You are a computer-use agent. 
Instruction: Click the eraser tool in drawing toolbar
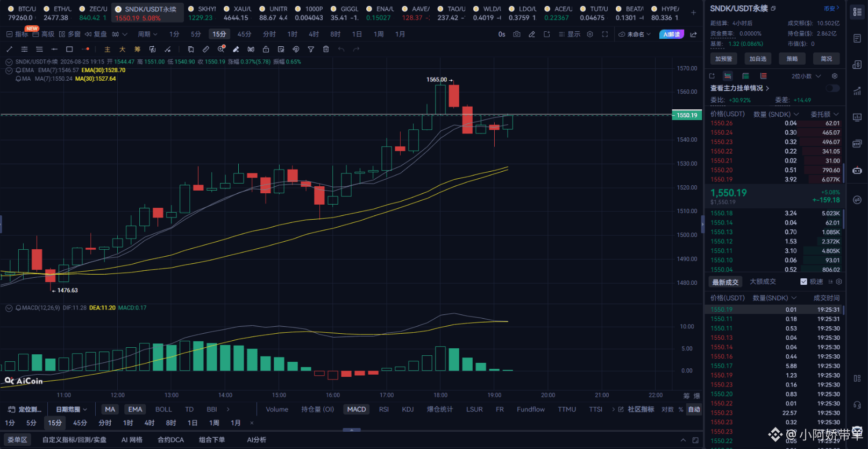point(236,49)
